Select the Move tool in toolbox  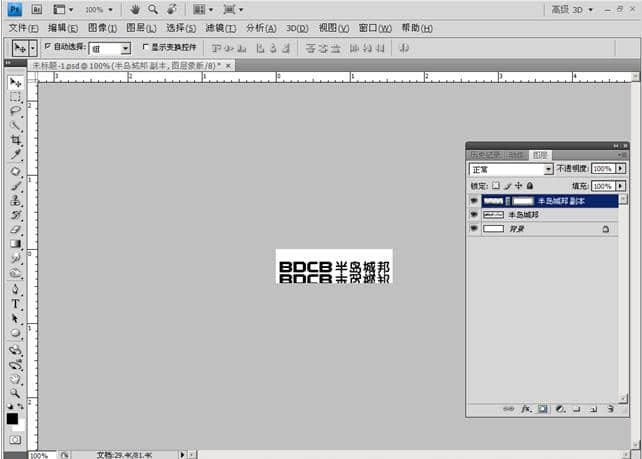click(16, 82)
